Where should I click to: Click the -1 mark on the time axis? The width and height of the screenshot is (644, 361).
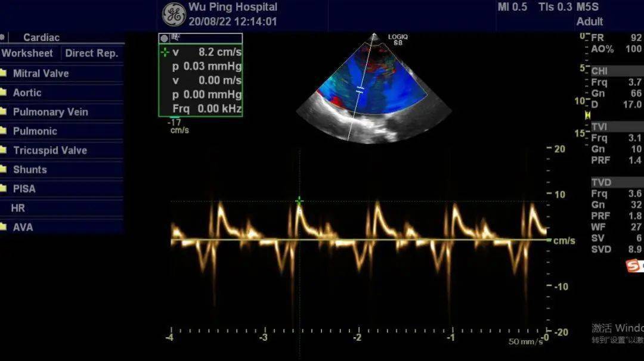point(451,338)
